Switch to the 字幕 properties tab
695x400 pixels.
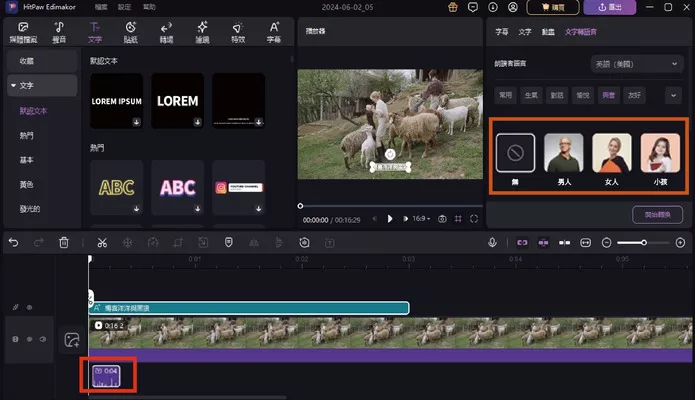tap(502, 32)
